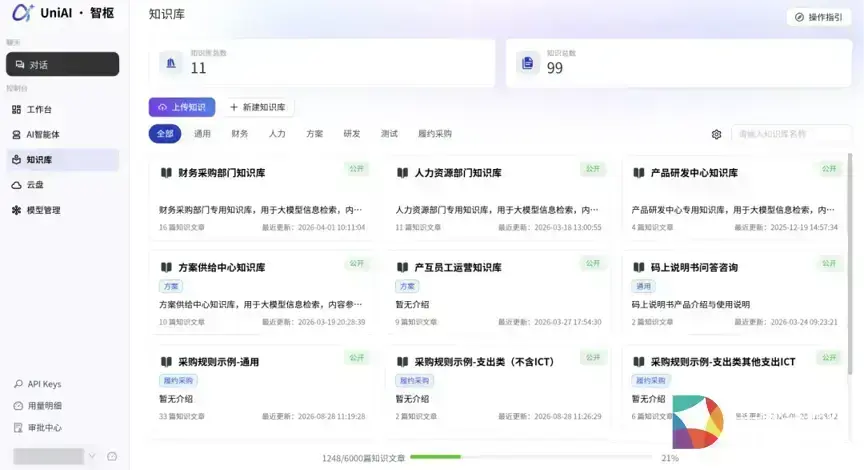Image resolution: width=864 pixels, height=470 pixels.
Task: Focus the knowledge base name search field
Action: 791,134
